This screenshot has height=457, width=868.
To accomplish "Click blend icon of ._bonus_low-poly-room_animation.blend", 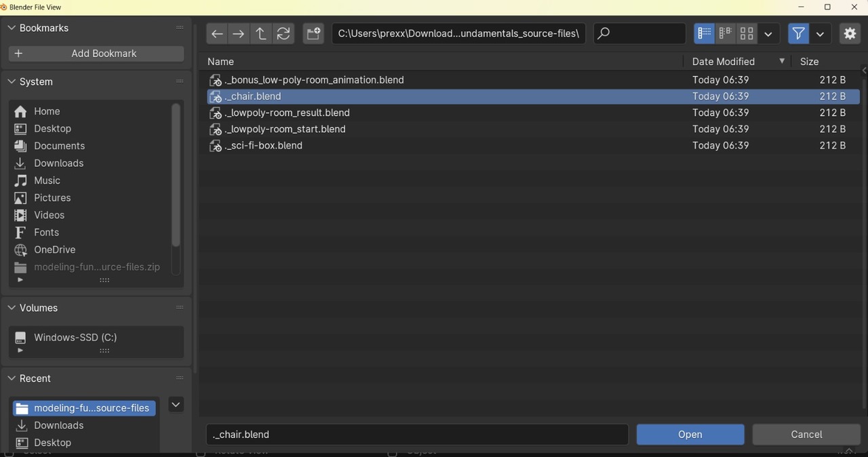I will click(216, 81).
